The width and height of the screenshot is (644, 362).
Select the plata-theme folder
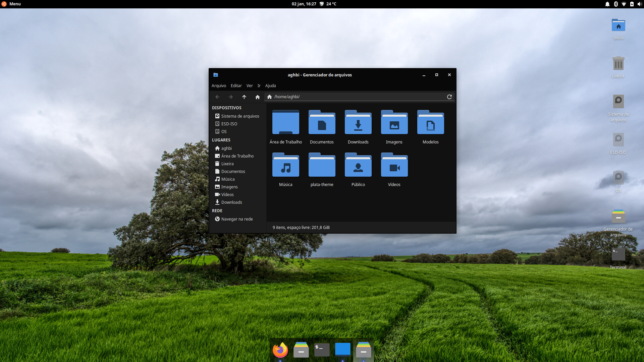[x=322, y=165]
